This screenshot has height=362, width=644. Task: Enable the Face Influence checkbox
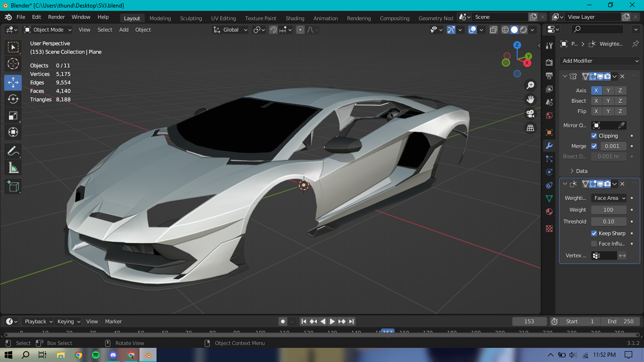[x=594, y=244]
